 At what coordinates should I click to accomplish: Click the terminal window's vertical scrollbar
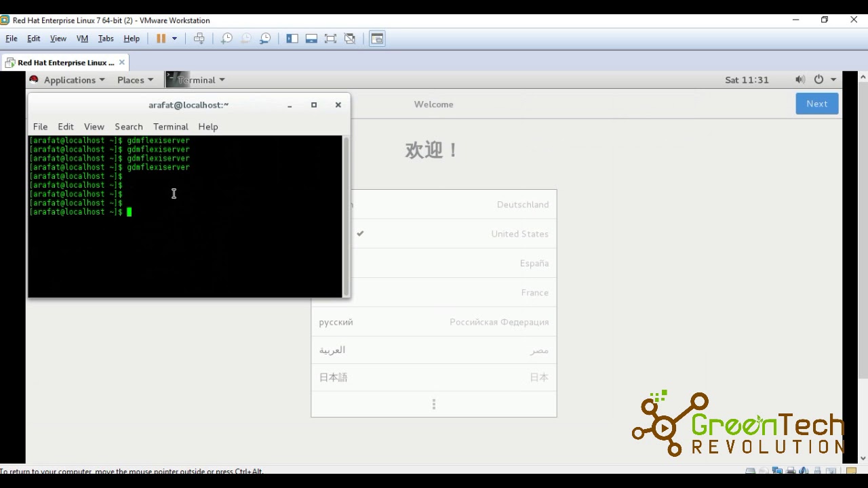tap(346, 216)
